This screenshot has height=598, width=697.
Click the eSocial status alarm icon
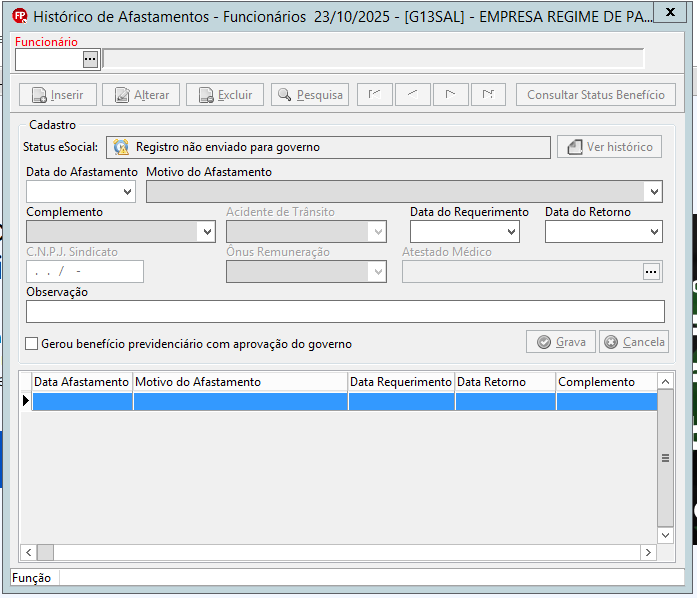[121, 147]
